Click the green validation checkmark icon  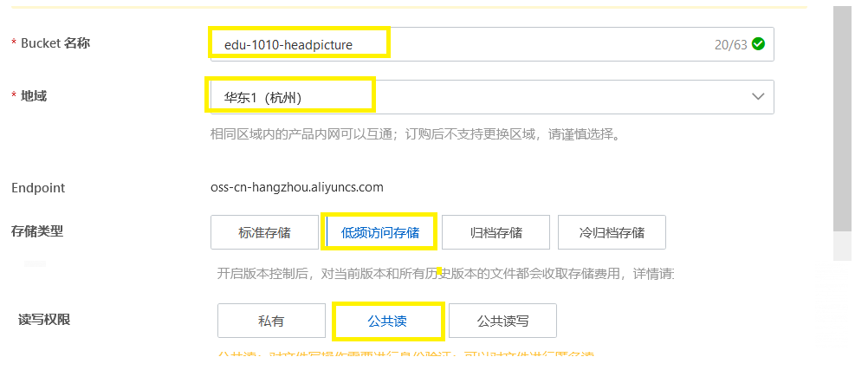758,43
